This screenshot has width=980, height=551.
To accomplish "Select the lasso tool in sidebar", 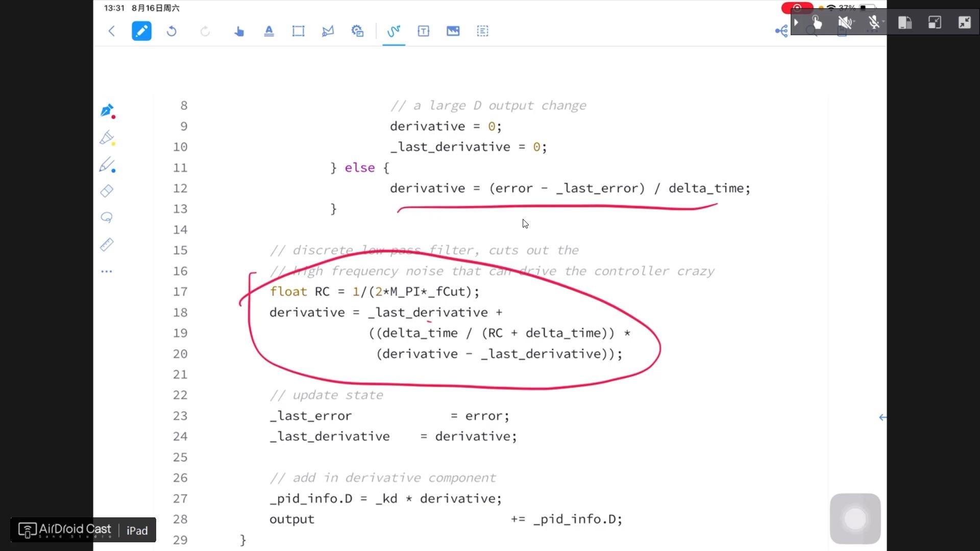I will [107, 217].
